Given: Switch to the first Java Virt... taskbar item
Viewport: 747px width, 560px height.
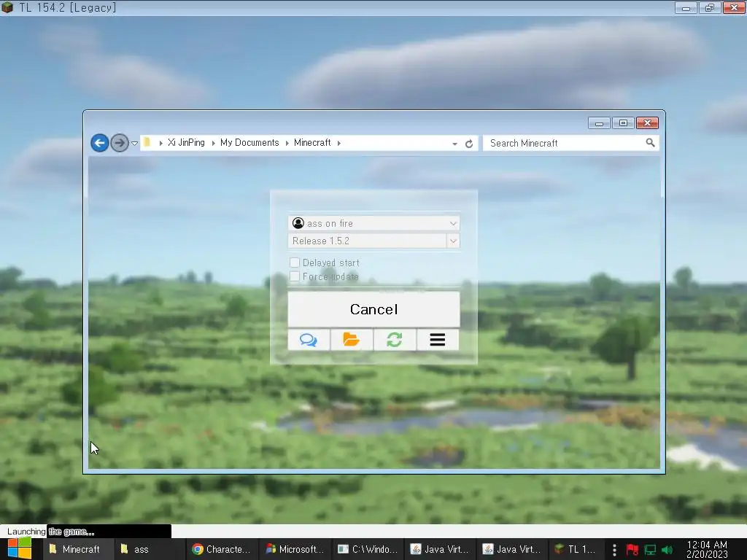Looking at the screenshot, I should [x=440, y=549].
